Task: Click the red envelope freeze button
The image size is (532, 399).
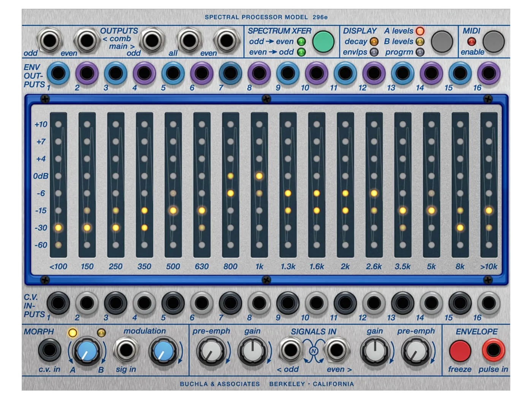Action: (460, 351)
